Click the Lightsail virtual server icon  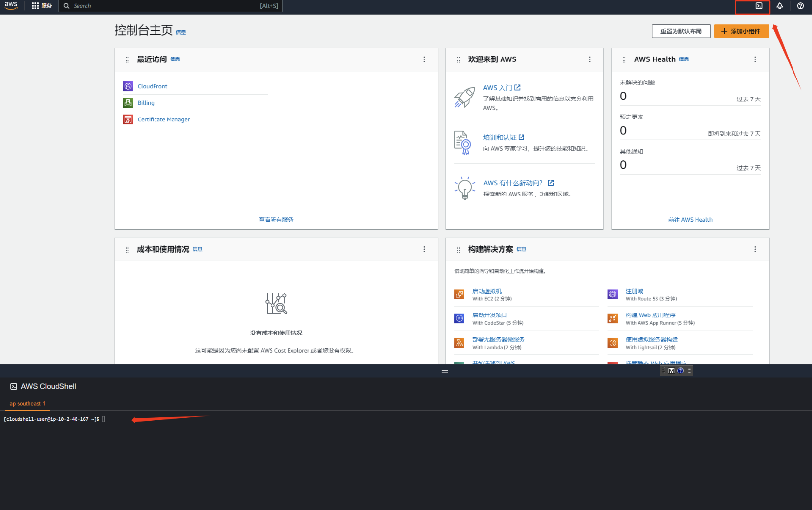[x=613, y=343]
